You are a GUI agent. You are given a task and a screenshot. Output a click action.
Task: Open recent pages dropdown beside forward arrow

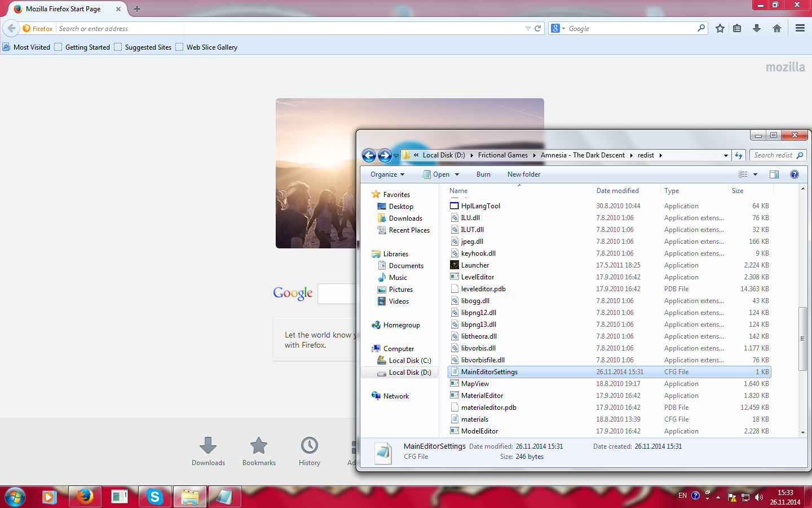pos(396,155)
